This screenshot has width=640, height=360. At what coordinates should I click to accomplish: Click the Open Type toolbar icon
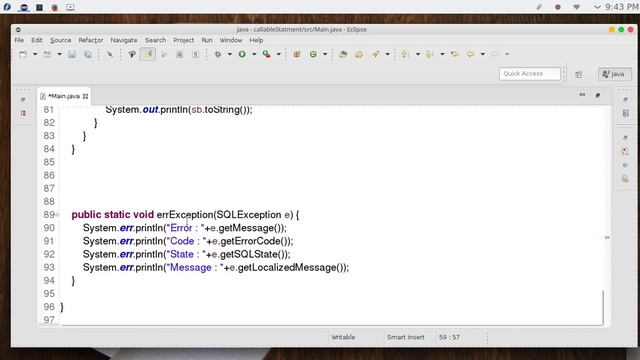coord(343,54)
